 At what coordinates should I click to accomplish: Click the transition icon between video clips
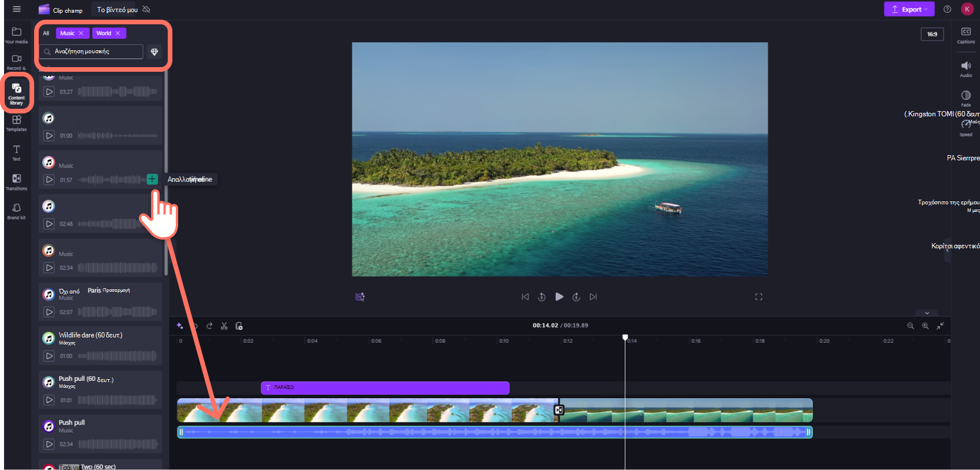(x=559, y=410)
